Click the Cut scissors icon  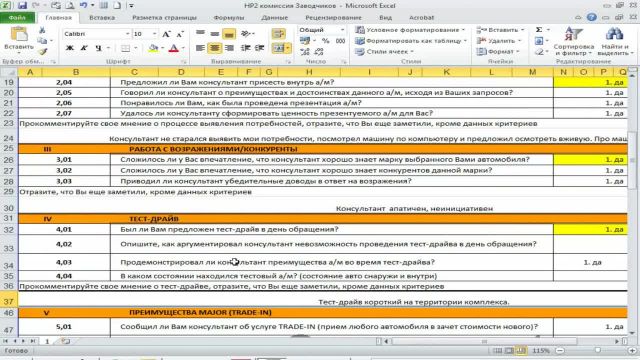coord(42,30)
